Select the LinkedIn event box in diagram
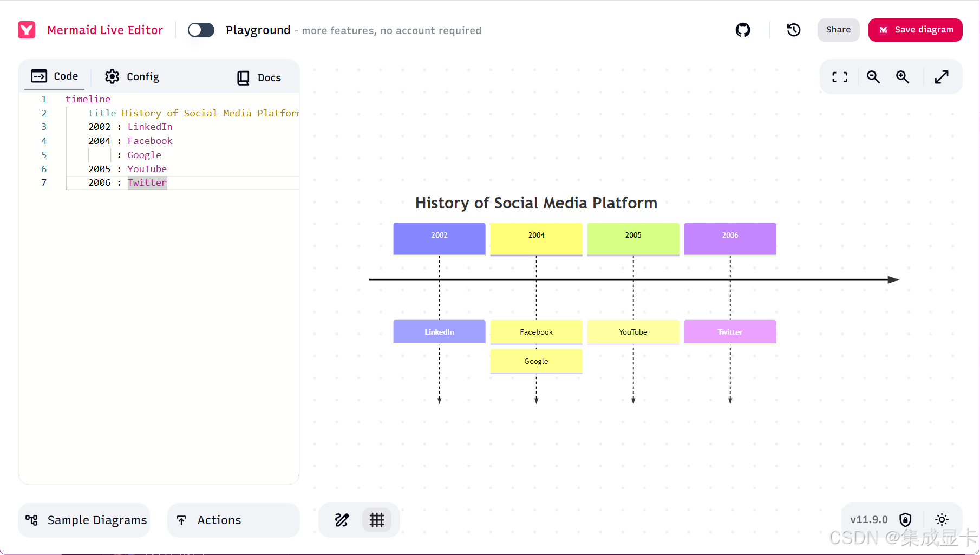 click(439, 332)
